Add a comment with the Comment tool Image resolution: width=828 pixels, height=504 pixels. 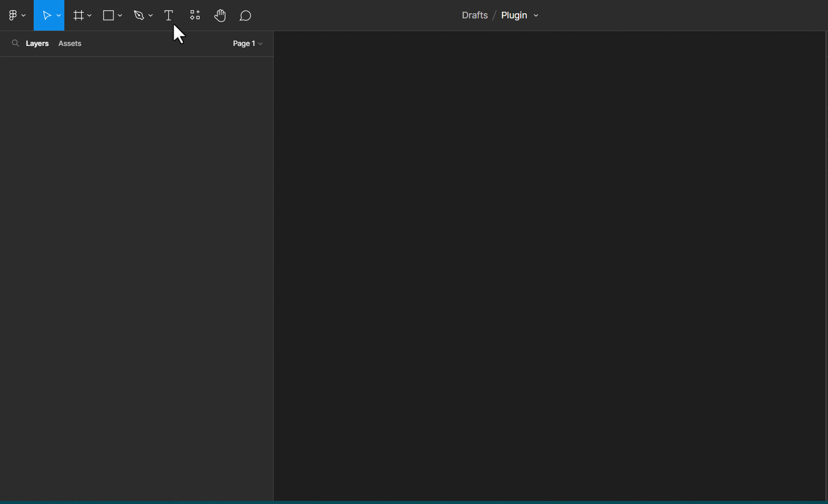coord(246,15)
